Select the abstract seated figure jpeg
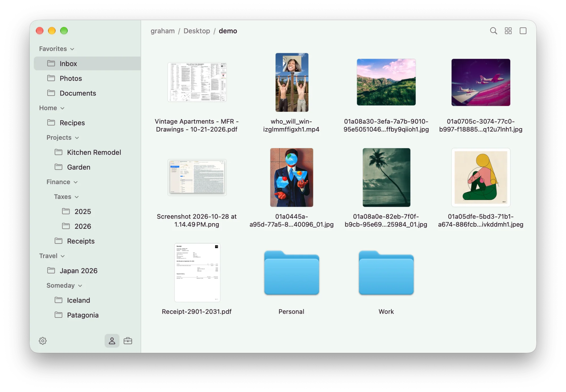Viewport: 566px width, 392px height. 481,177
